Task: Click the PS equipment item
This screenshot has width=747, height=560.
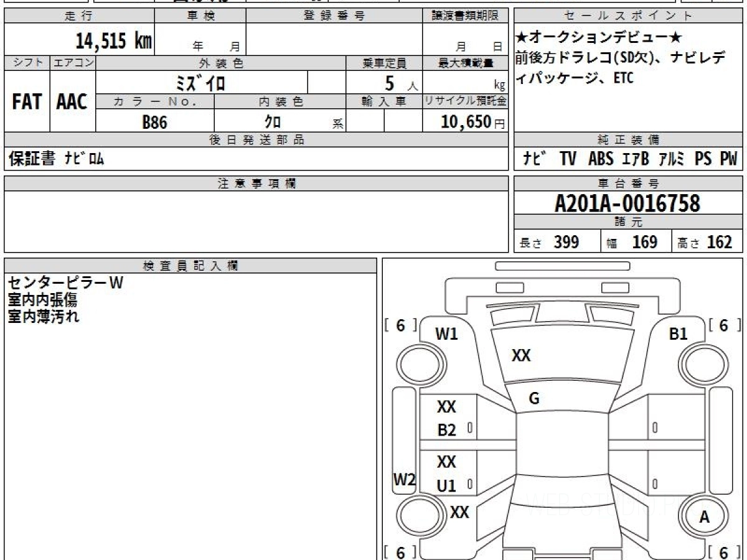Action: coord(703,159)
